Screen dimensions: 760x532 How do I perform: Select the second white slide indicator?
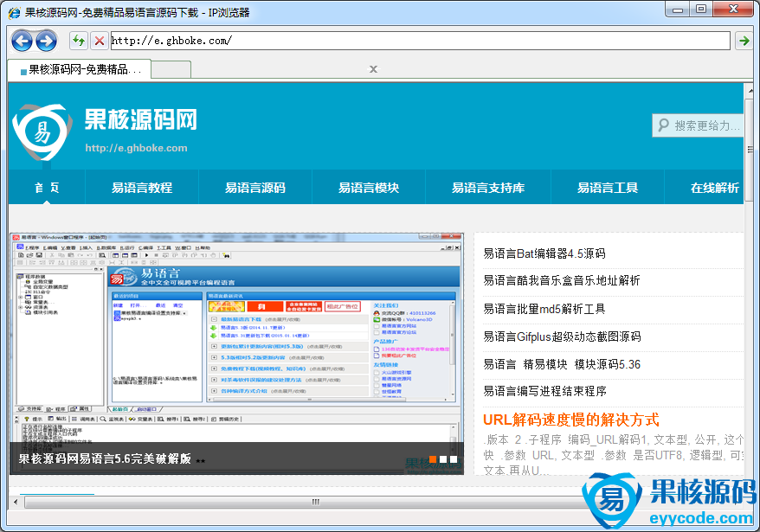[443, 458]
